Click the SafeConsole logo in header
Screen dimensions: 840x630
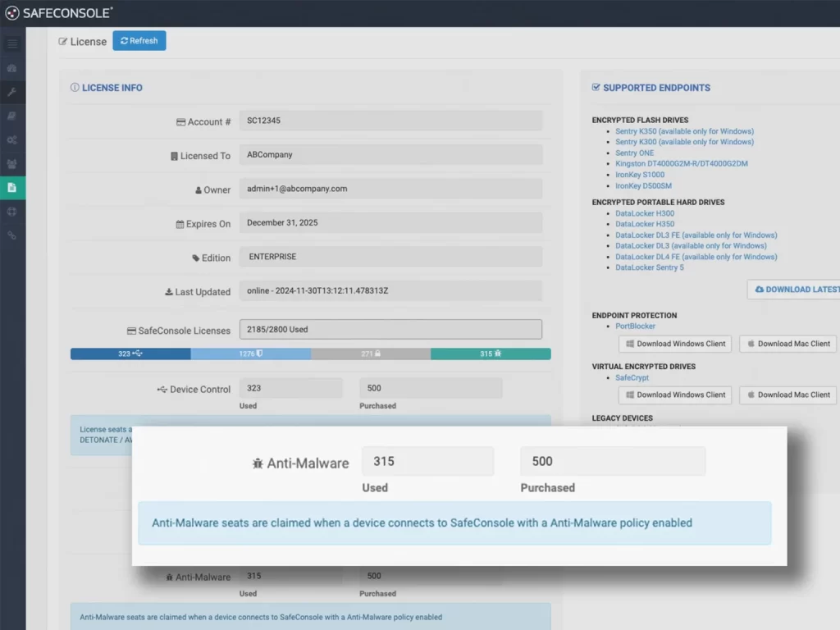pos(59,12)
